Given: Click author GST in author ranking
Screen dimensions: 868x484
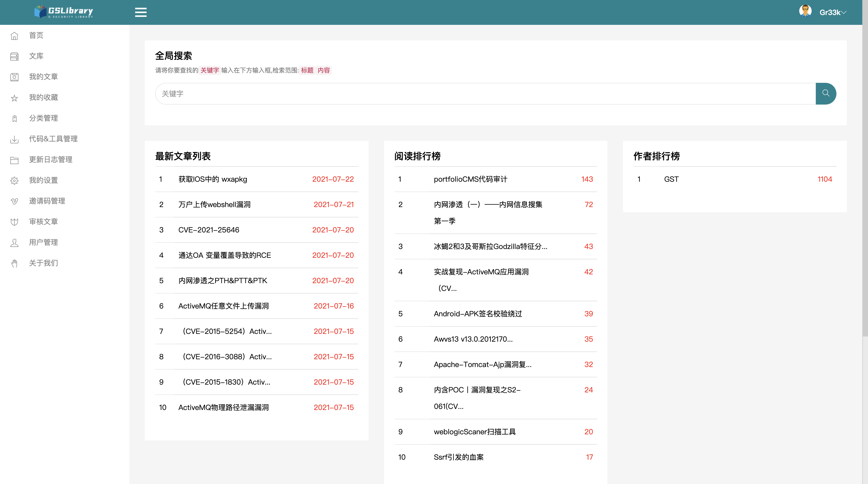Looking at the screenshot, I should coord(671,179).
